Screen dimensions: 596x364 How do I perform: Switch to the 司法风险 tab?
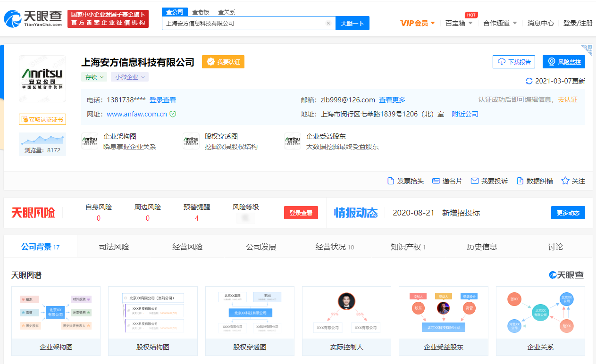point(114,247)
